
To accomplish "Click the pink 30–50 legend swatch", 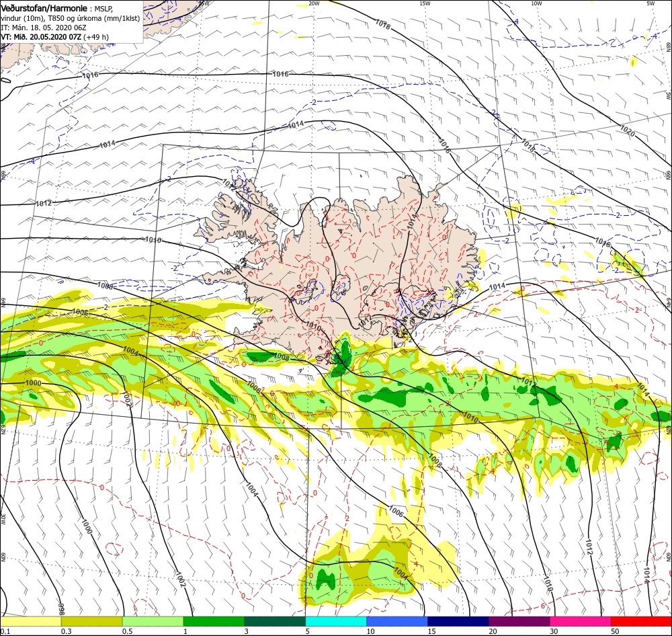I will [x=581, y=621].
